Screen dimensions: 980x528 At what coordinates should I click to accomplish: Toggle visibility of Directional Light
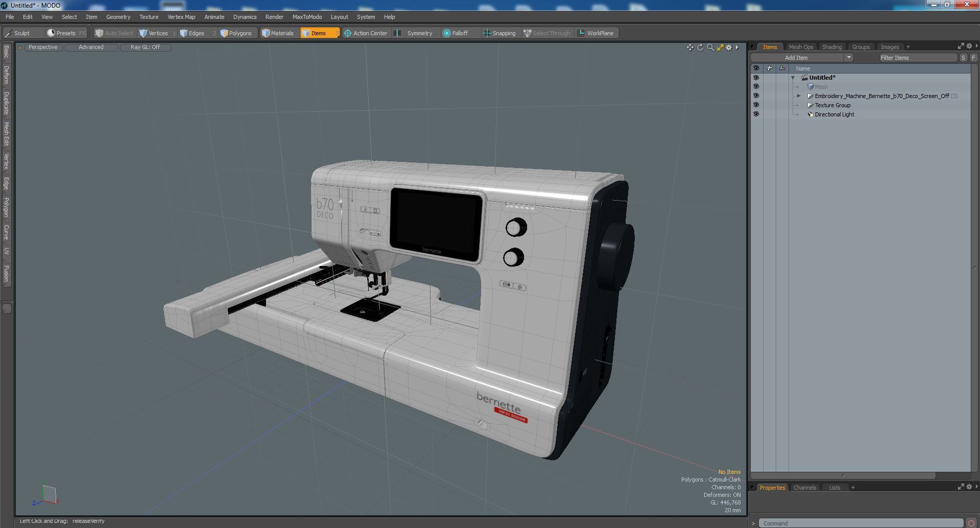coord(756,114)
